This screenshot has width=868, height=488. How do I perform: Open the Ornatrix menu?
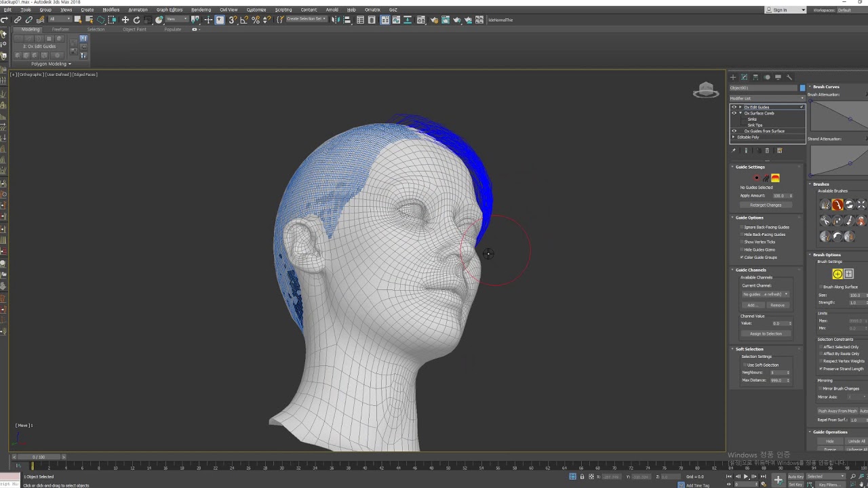[x=372, y=9]
